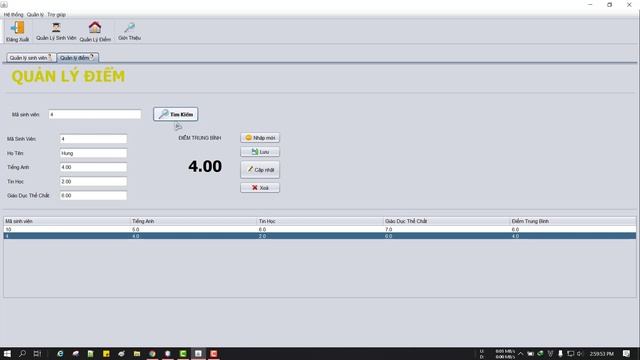Click the 7.0 cell in first table row

tap(447, 229)
